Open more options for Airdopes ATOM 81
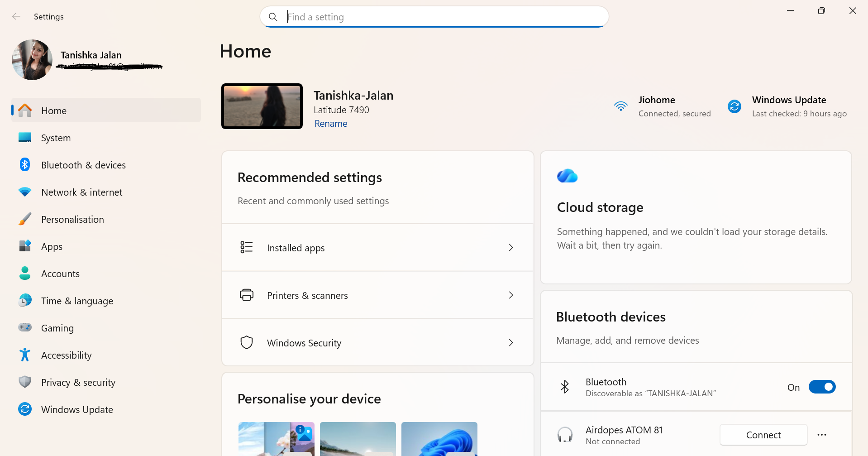 pyautogui.click(x=822, y=435)
